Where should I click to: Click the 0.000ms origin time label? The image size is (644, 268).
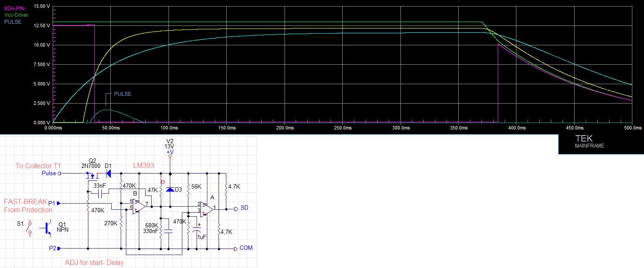coord(53,128)
